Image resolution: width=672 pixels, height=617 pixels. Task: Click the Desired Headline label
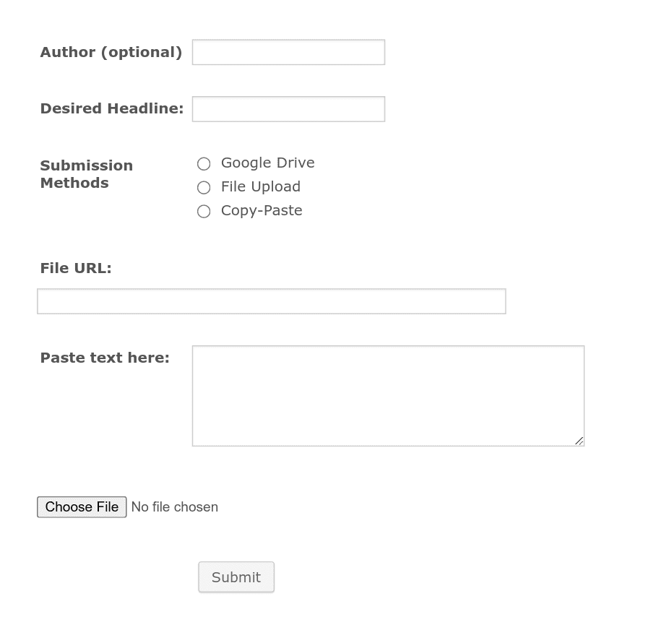tap(111, 108)
